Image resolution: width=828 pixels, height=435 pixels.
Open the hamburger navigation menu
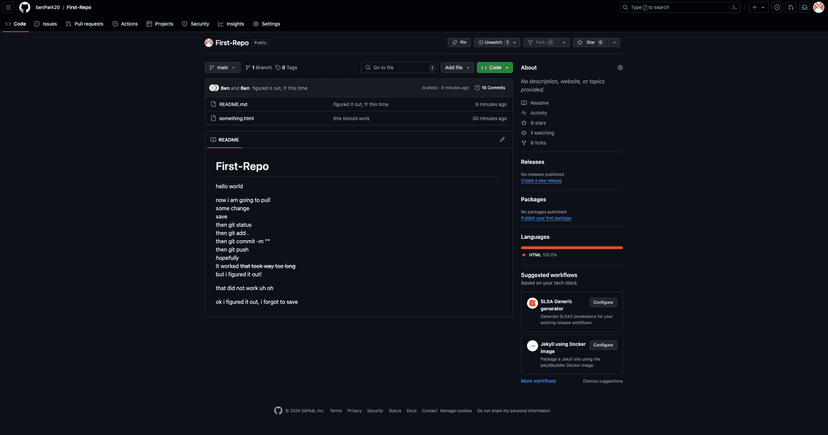coord(8,7)
